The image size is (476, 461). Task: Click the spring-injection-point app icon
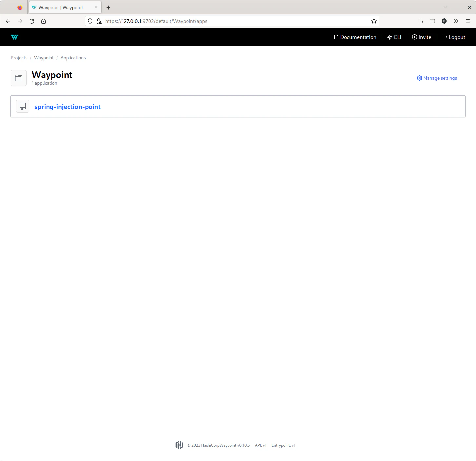click(23, 106)
